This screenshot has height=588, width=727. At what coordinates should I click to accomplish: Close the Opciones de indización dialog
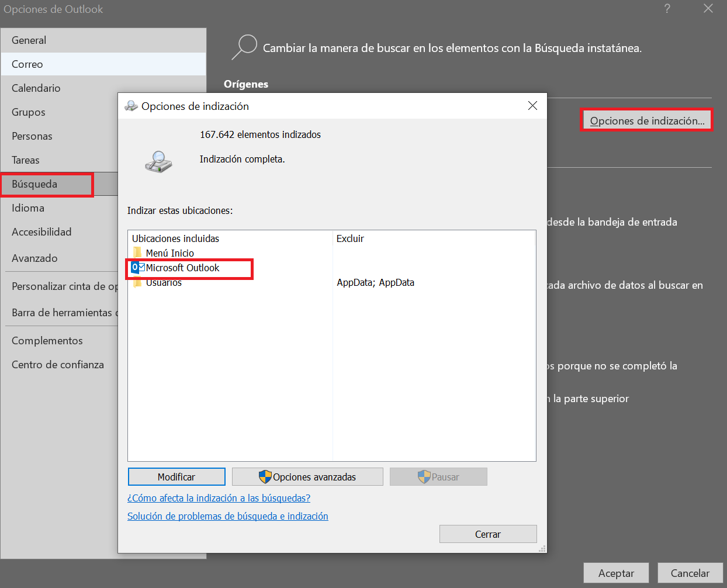click(532, 106)
